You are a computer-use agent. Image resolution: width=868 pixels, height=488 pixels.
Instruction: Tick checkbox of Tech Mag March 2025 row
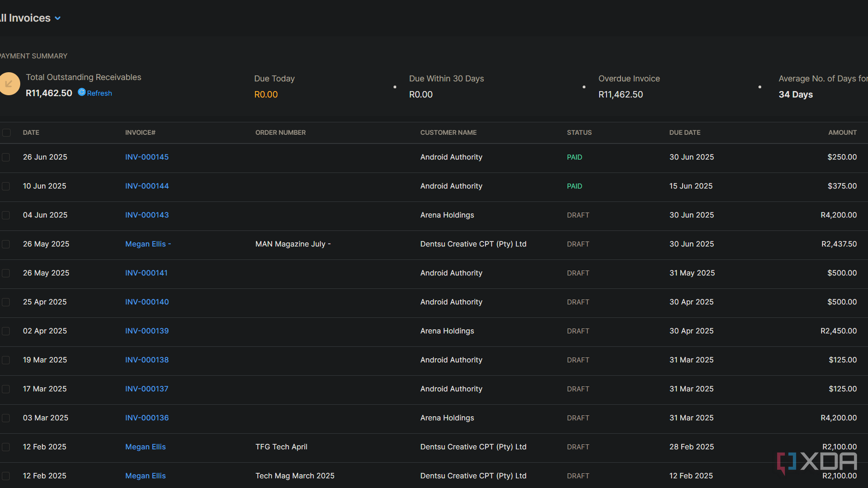point(6,476)
